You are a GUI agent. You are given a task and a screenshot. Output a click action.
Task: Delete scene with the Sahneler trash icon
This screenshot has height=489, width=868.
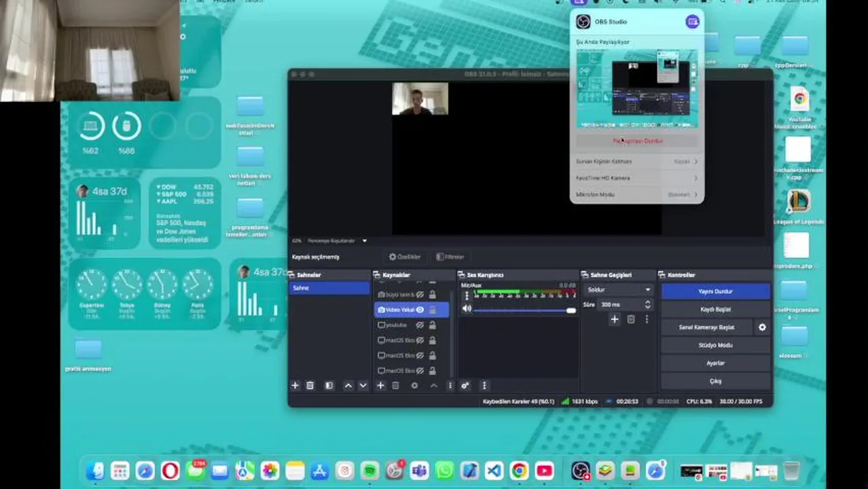click(x=310, y=385)
